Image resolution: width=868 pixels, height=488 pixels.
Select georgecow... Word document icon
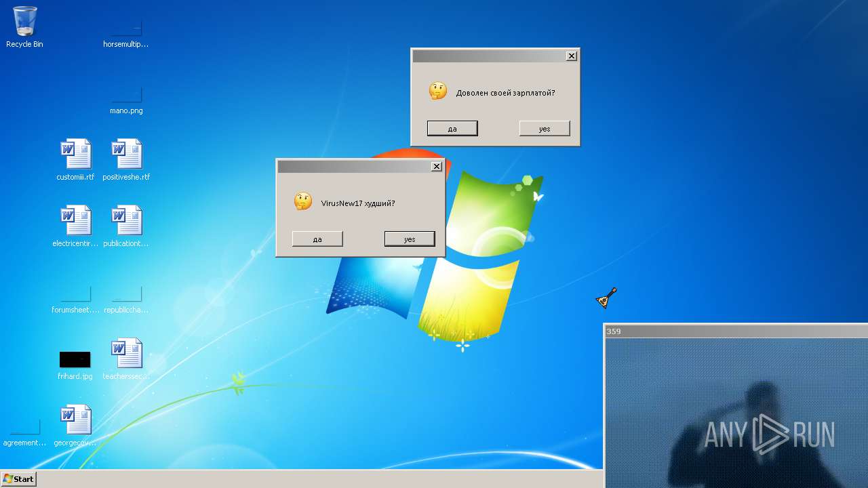pyautogui.click(x=75, y=426)
